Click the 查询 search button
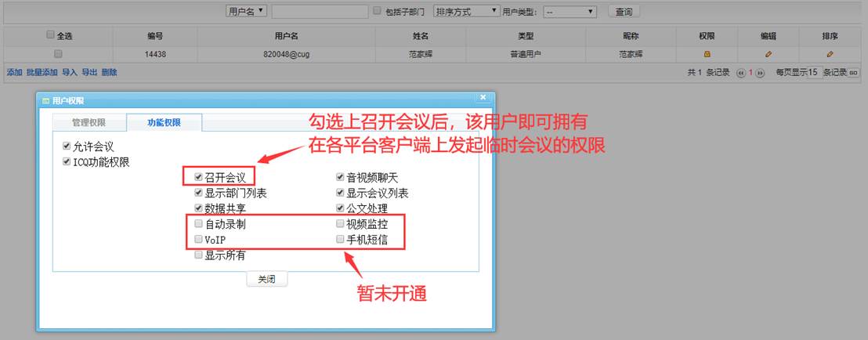This screenshot has width=868, height=340. (x=624, y=12)
